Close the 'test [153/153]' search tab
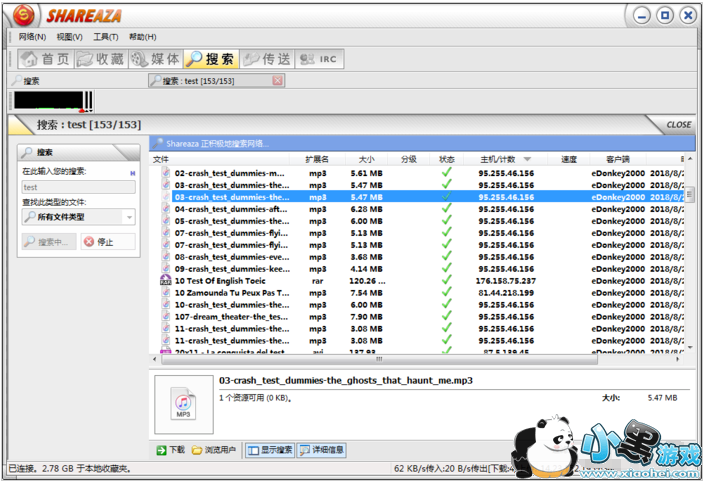 click(277, 81)
